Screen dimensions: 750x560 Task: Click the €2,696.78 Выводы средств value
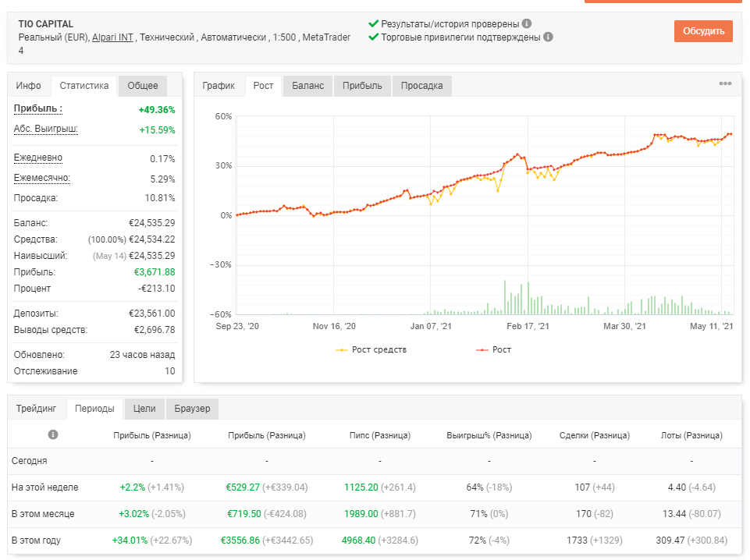coord(155,330)
